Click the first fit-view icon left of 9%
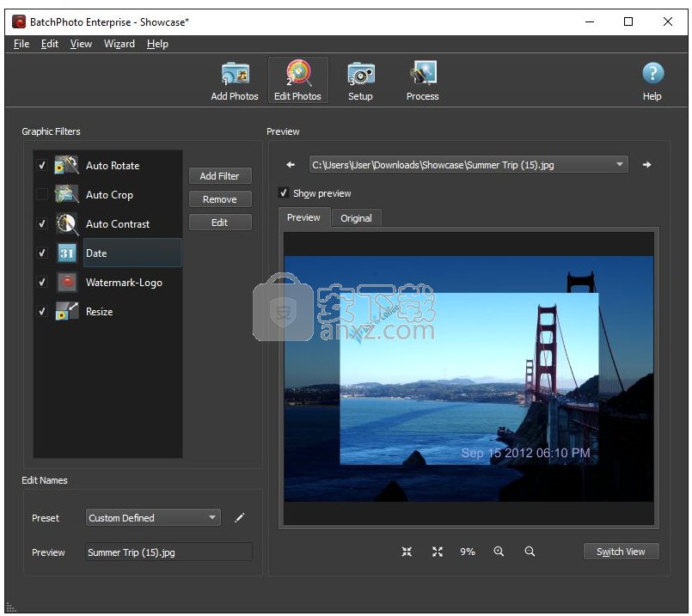The height and width of the screenshot is (616, 692). [x=407, y=552]
